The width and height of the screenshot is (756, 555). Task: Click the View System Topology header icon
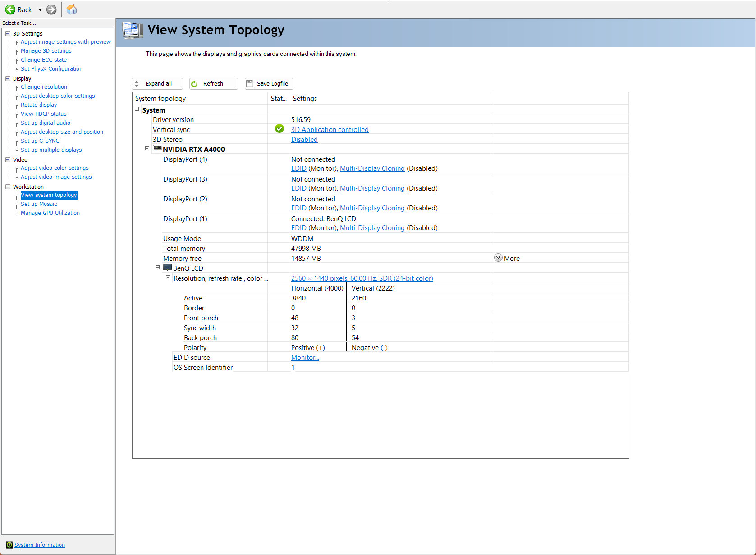pos(133,30)
